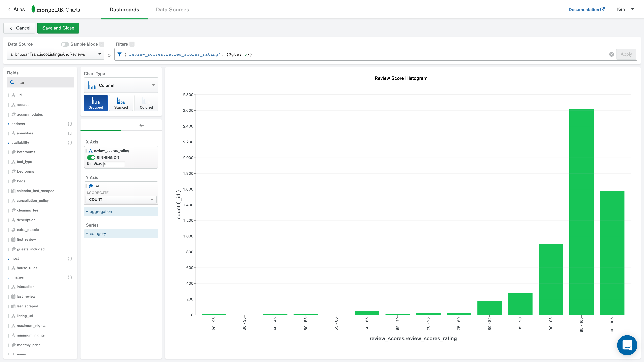Clear the filter with the X icon
This screenshot has width=644, height=362.
(x=611, y=54)
